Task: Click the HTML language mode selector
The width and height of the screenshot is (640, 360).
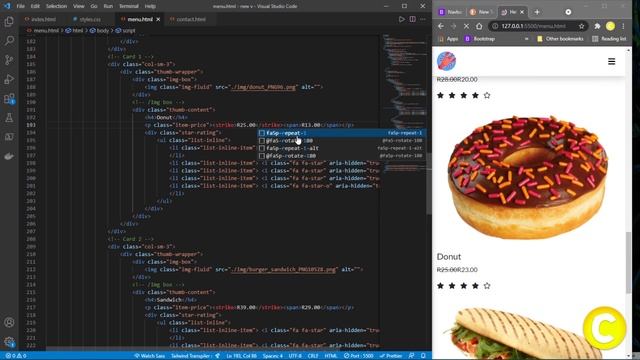Action: (331, 356)
